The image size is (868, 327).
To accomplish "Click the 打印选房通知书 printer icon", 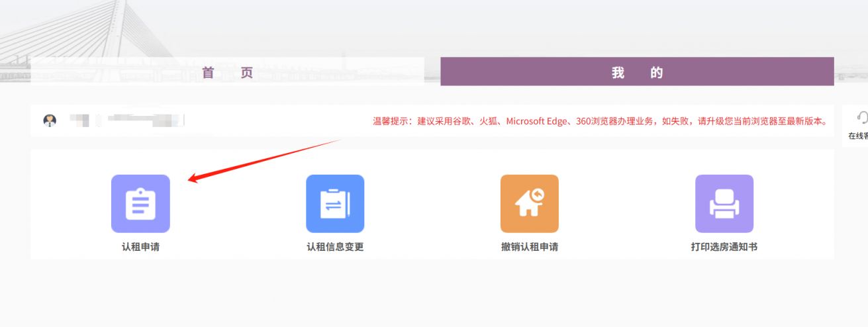I will click(x=724, y=204).
